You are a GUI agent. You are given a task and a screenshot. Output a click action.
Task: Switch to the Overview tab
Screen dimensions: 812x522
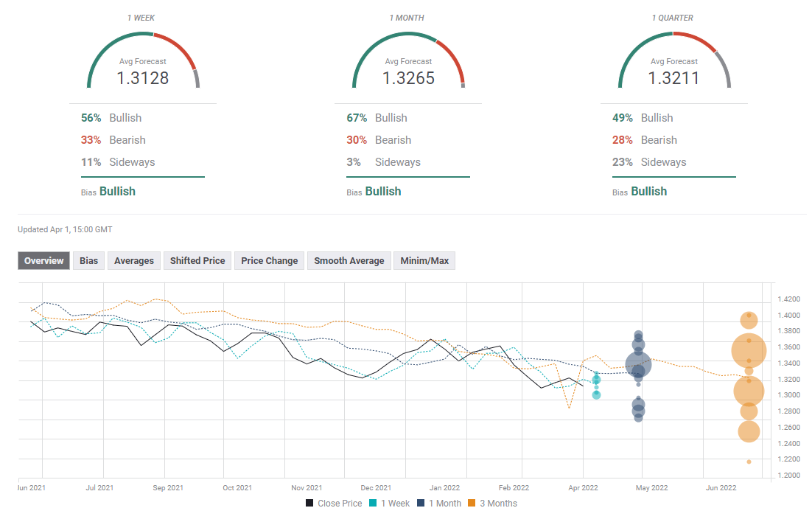[44, 260]
